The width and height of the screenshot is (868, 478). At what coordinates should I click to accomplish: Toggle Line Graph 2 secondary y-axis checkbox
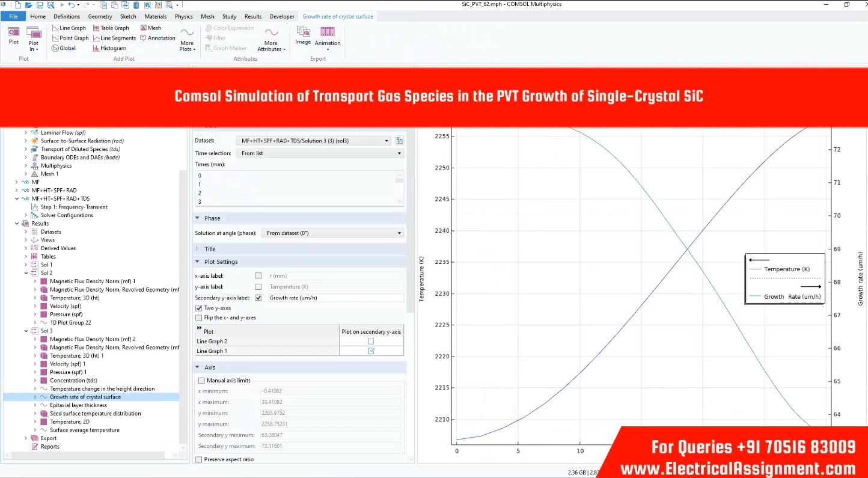(x=371, y=341)
